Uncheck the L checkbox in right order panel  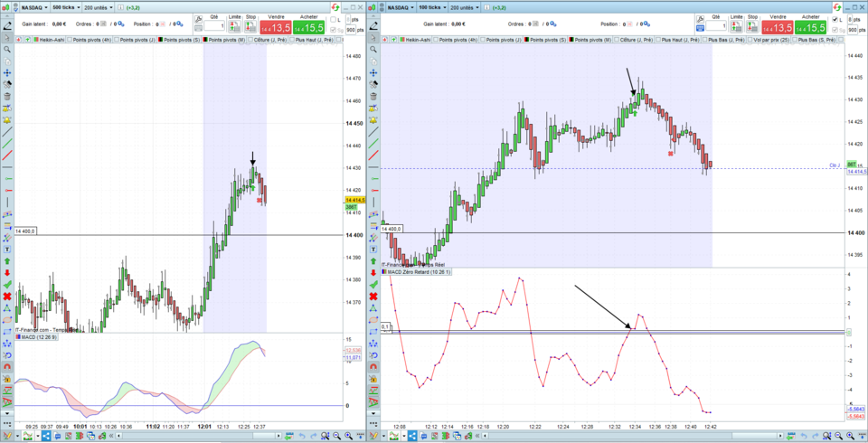[835, 19]
